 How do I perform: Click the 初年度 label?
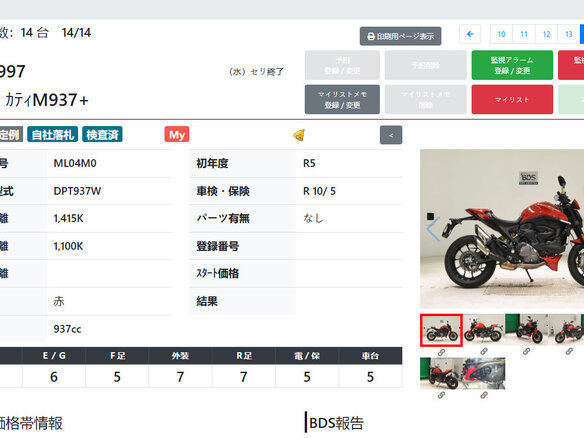(212, 163)
